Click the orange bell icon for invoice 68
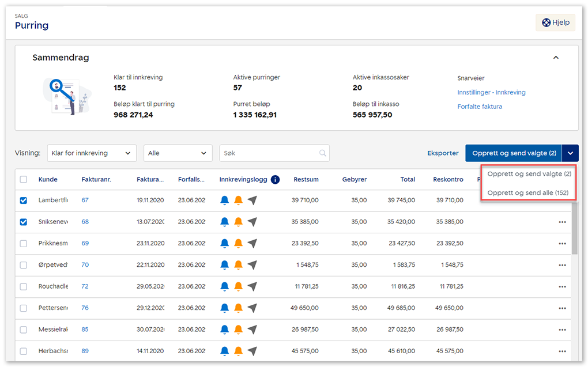The width and height of the screenshot is (588, 367). pyautogui.click(x=238, y=222)
